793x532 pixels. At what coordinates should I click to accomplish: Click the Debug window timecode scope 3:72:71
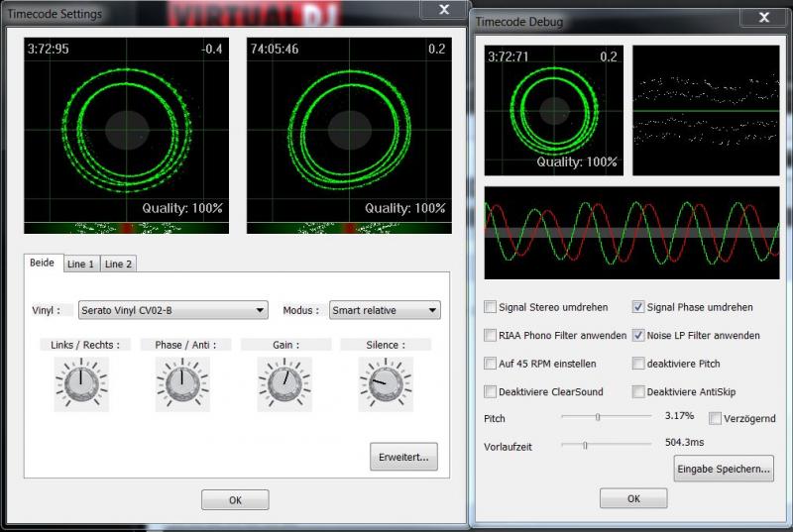(554, 110)
